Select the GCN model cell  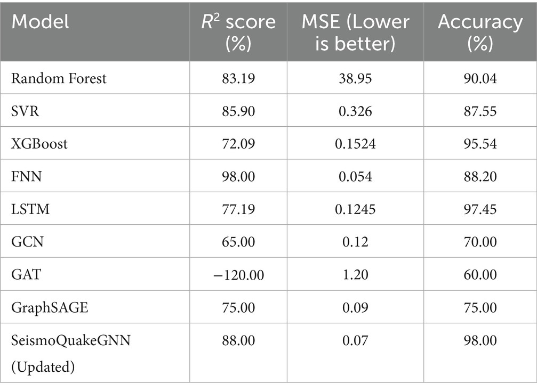[x=26, y=242]
